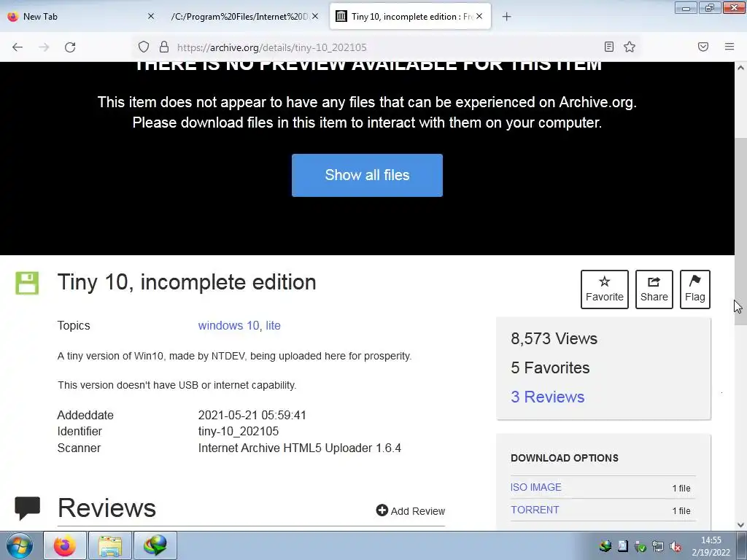This screenshot has height=560, width=747.
Task: Click the padlock site security icon
Action: pos(164,47)
